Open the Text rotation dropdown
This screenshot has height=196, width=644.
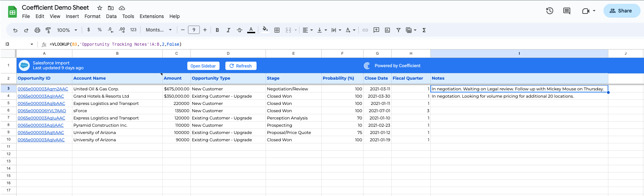pos(350,30)
